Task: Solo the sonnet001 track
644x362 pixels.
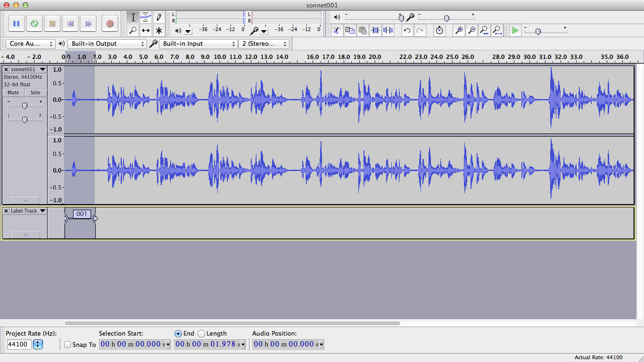Action: click(35, 93)
